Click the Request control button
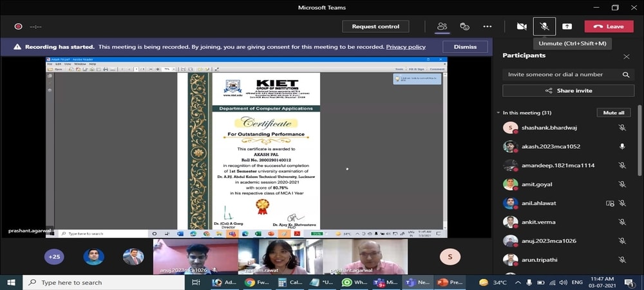644x290 pixels. pos(375,26)
